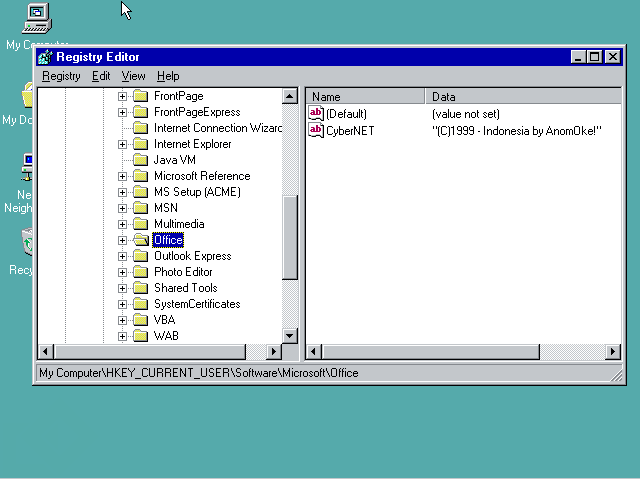Screen dimensions: 640x480
Task: Click the tree pane scroll down arrow
Action: (289, 336)
